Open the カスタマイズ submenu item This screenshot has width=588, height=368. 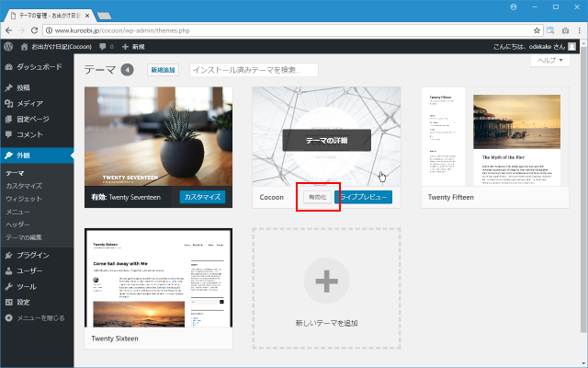coord(24,186)
